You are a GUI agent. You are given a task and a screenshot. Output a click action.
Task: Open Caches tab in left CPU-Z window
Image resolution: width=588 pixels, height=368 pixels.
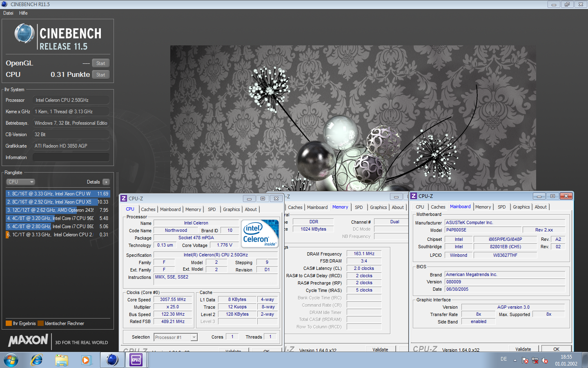coord(148,209)
